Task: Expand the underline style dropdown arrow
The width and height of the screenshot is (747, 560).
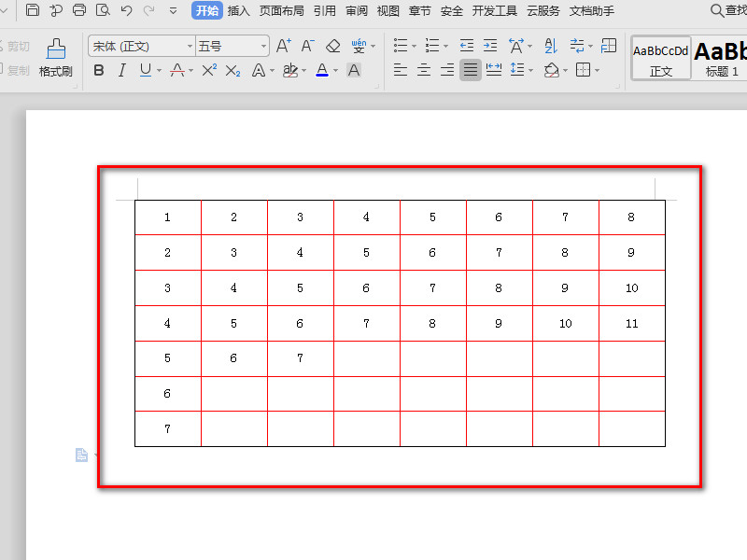Action: point(159,71)
